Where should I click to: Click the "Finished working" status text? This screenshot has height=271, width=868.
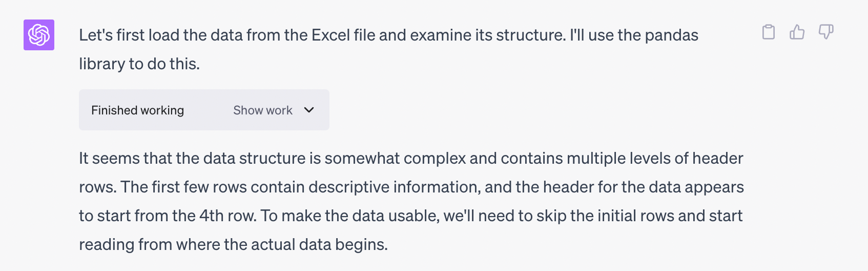pos(137,110)
